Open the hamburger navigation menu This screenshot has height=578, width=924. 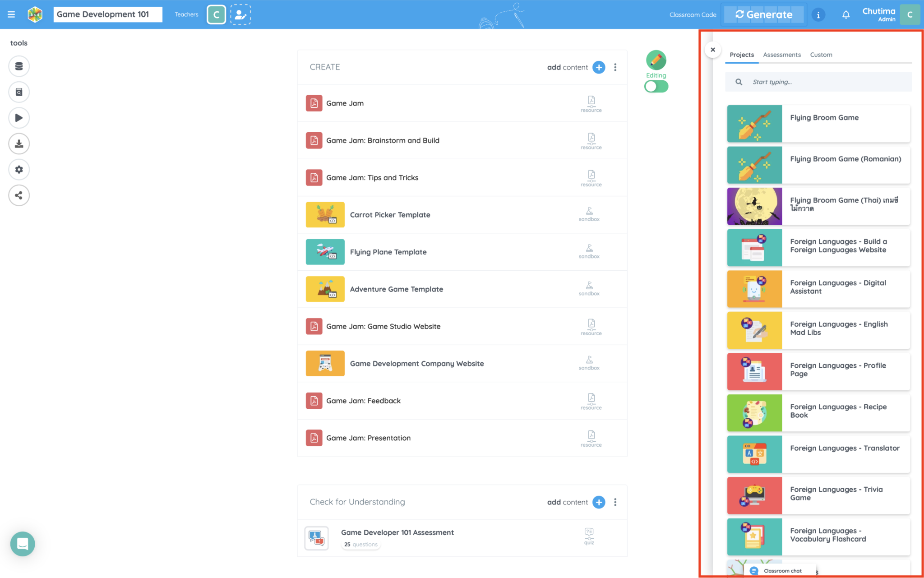tap(11, 14)
